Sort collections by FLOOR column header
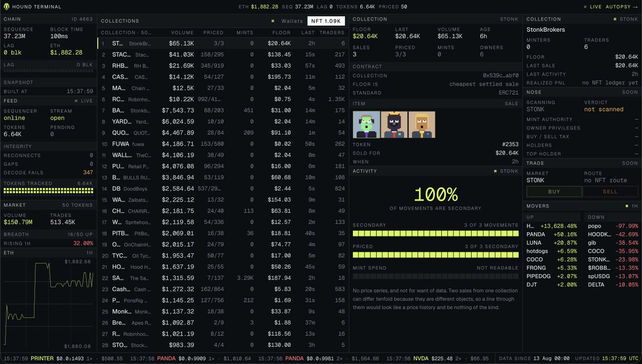 (281, 32)
